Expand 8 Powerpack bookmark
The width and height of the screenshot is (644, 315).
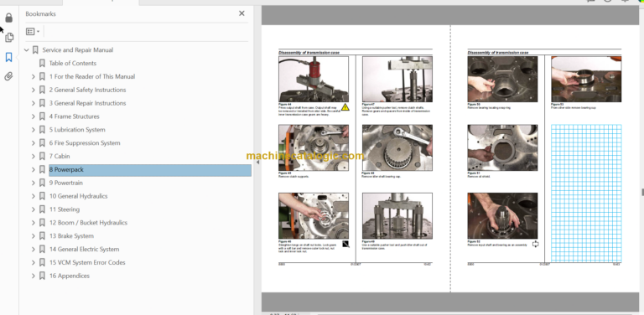(34, 169)
